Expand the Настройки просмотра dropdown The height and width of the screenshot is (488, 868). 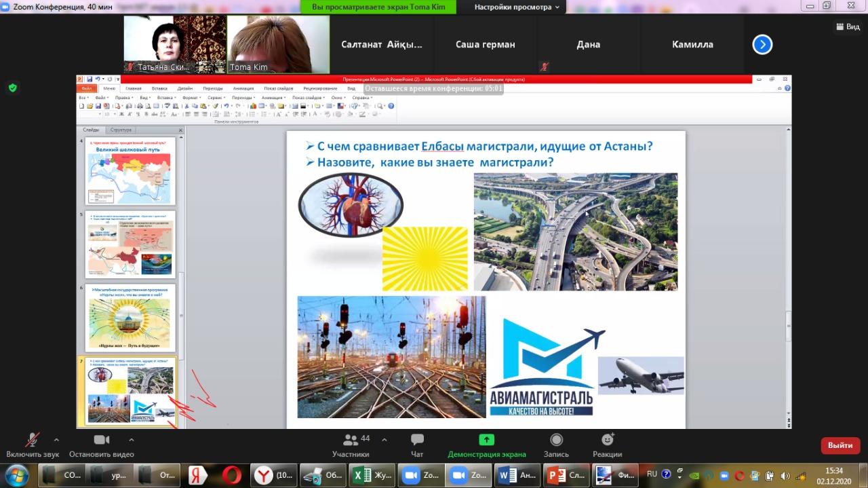point(517,7)
